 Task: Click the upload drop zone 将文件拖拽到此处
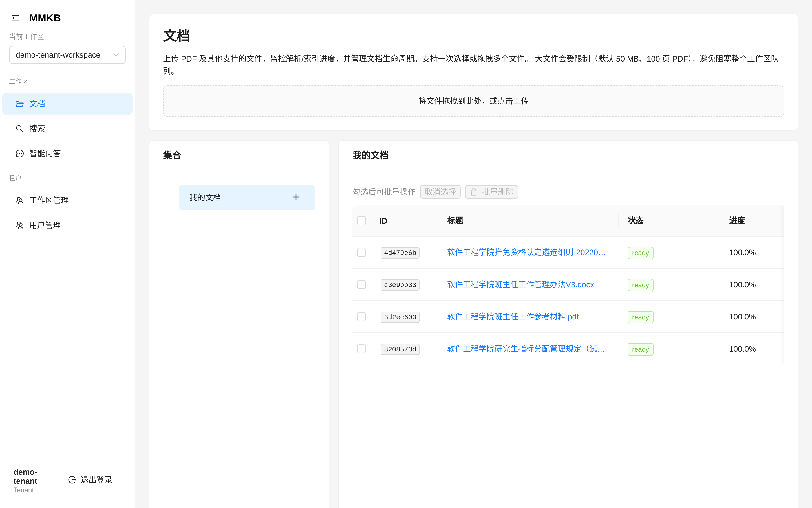pos(473,101)
